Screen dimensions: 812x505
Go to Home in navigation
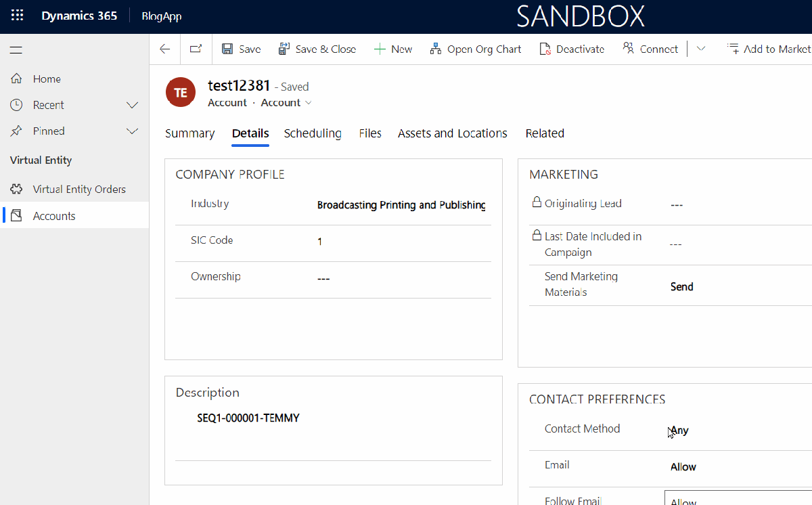tap(47, 79)
